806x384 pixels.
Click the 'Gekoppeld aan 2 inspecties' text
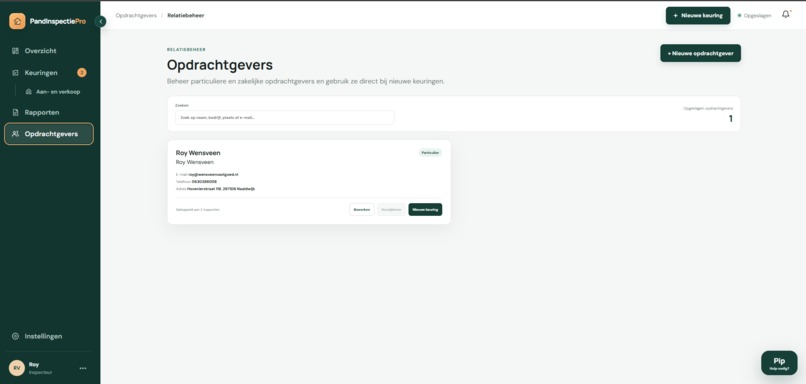coord(197,210)
